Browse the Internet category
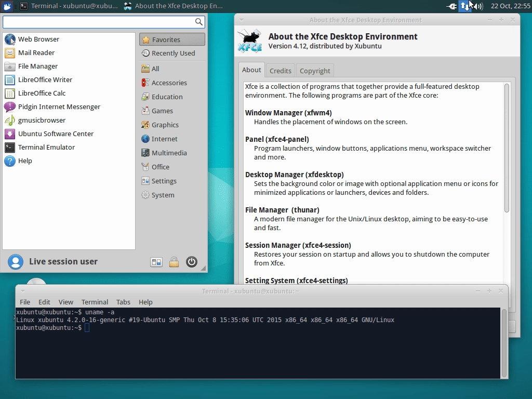The image size is (532, 399). click(x=172, y=139)
